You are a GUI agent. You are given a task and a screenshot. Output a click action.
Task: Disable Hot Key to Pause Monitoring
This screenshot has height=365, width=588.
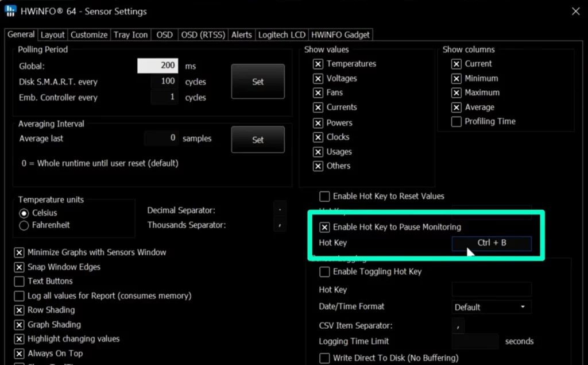pyautogui.click(x=324, y=227)
